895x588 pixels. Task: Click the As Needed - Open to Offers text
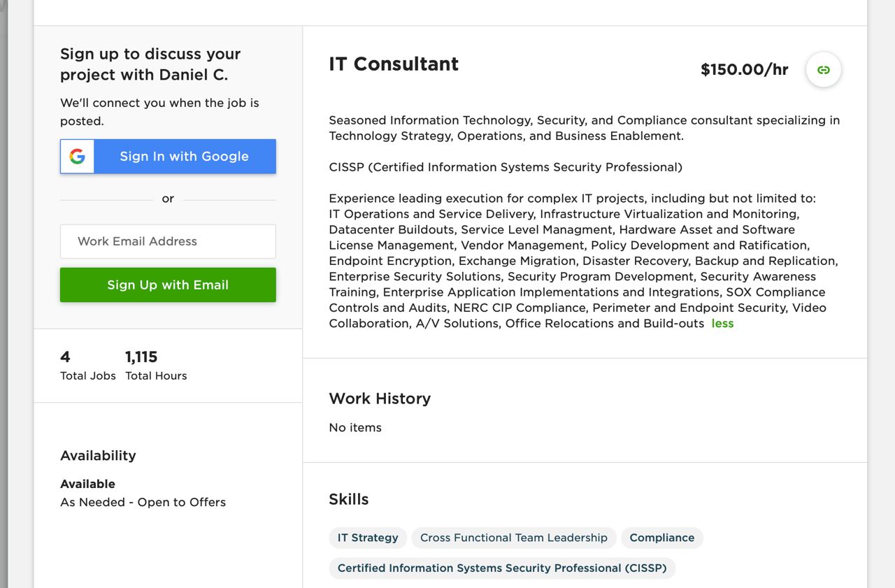[x=143, y=502]
